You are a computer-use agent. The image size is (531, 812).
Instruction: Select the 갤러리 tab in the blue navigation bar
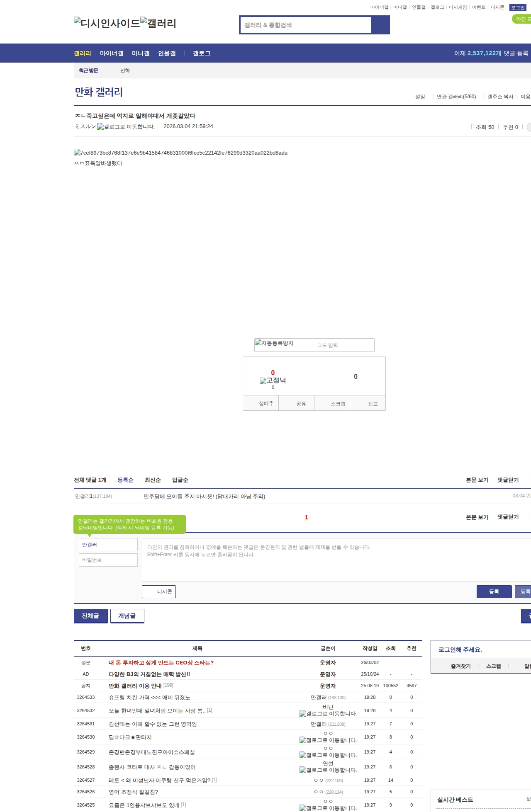[83, 53]
